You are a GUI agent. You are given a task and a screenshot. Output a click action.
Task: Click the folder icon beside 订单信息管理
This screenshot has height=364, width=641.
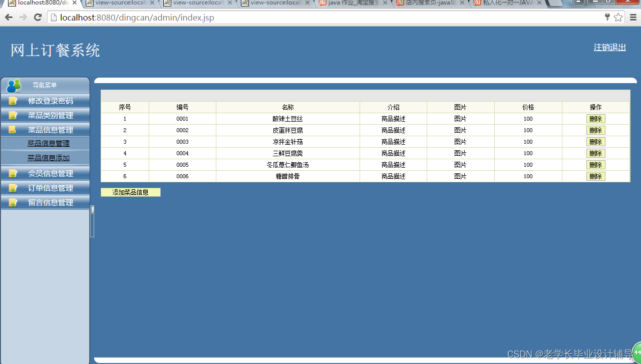pyautogui.click(x=13, y=188)
